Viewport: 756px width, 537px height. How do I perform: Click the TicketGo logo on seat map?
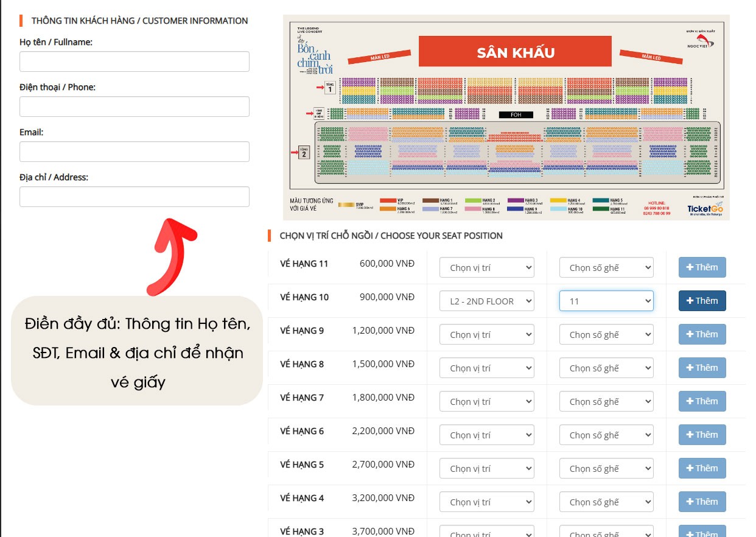click(705, 208)
